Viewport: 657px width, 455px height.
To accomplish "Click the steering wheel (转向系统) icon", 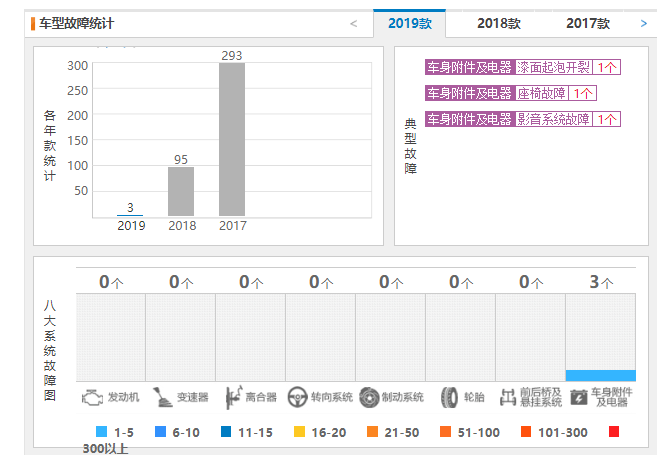I will click(297, 397).
